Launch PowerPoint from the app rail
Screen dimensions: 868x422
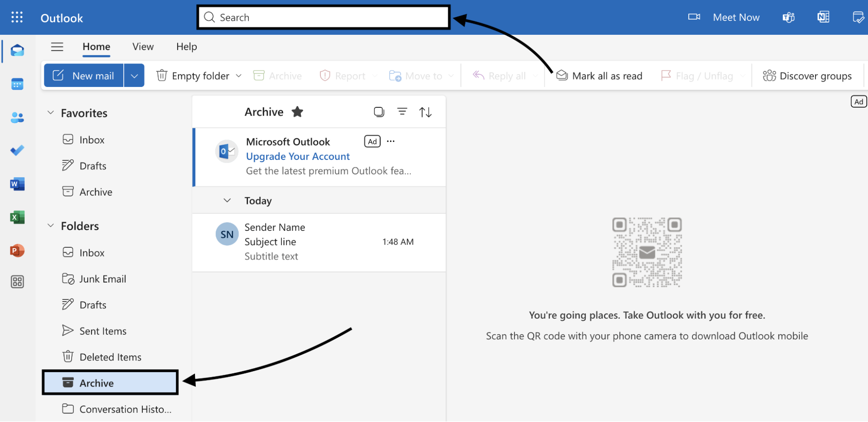click(17, 250)
